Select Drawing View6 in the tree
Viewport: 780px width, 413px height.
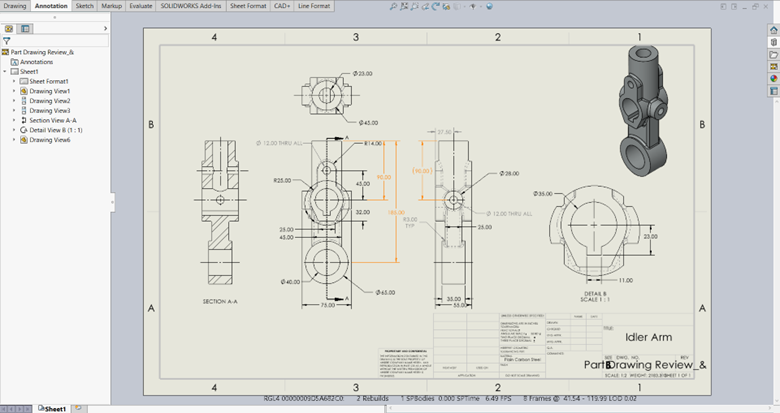(x=50, y=140)
